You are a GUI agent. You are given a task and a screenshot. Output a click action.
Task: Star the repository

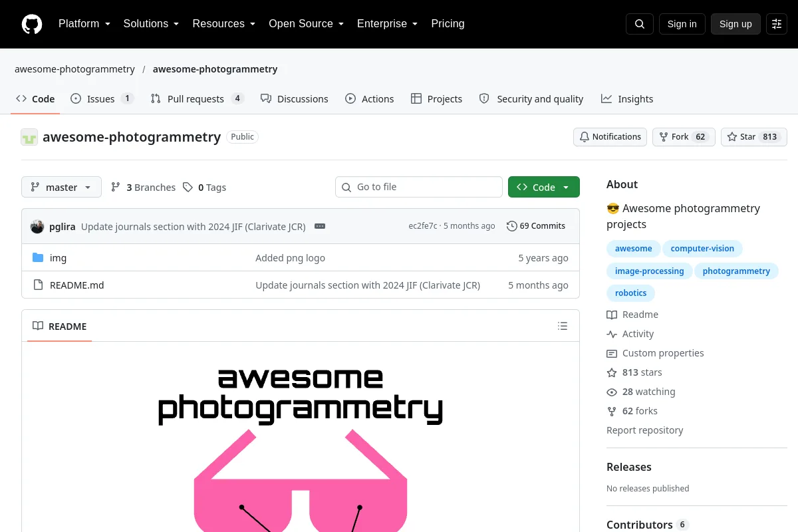pos(754,136)
